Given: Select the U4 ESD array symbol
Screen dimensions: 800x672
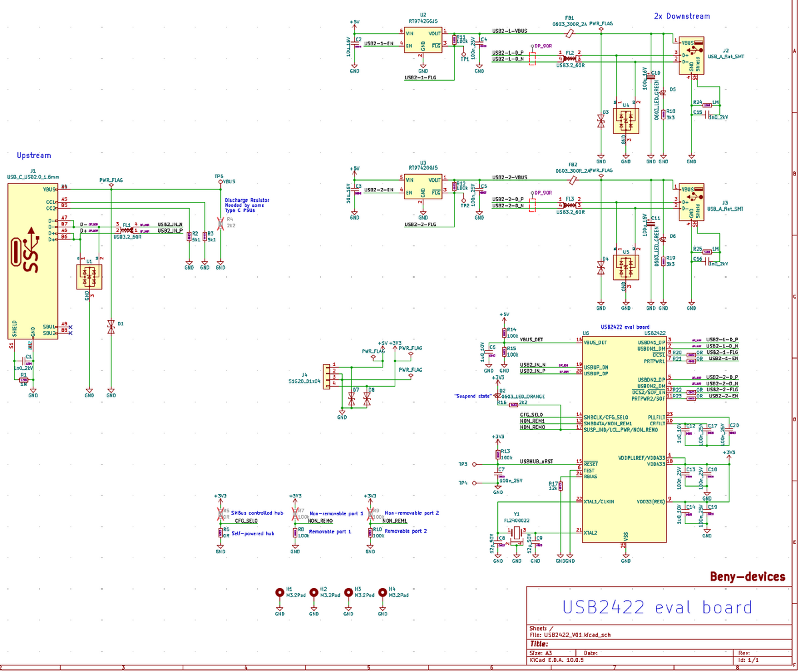Looking at the screenshot, I should (626, 121).
